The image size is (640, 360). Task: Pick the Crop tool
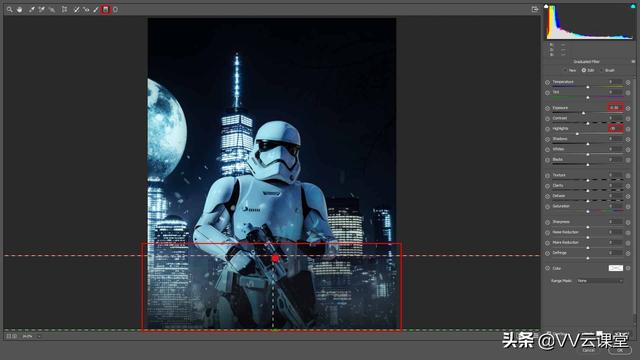point(64,9)
